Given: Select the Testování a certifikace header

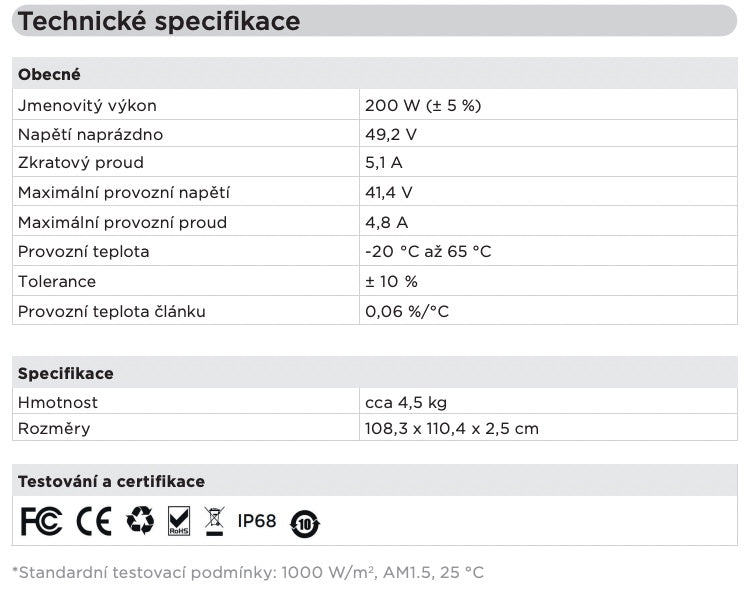Looking at the screenshot, I should (x=375, y=481).
